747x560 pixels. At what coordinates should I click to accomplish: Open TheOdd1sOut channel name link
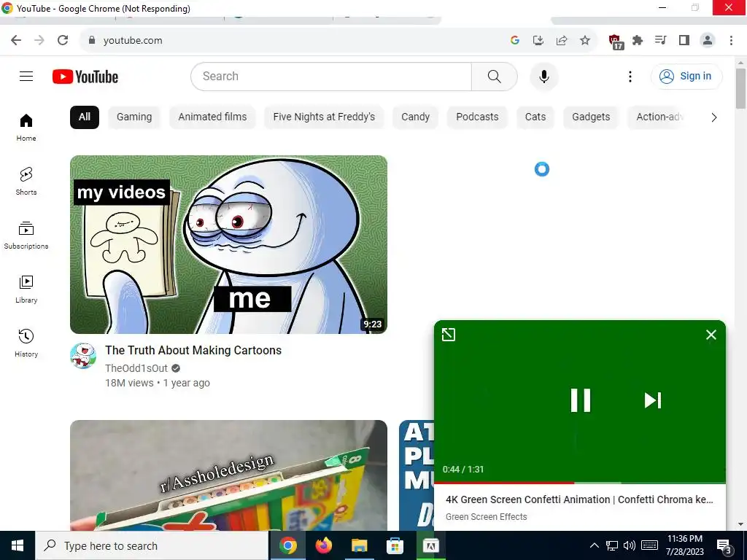point(136,368)
